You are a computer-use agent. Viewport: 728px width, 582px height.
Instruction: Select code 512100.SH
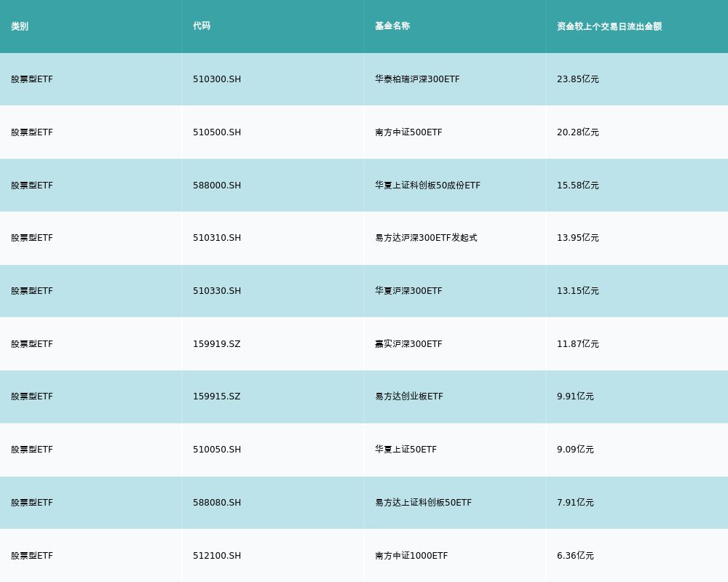[217, 556]
